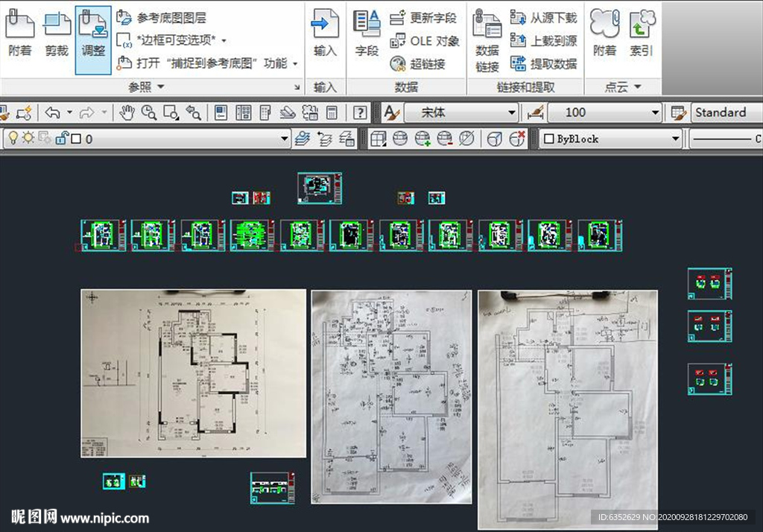Click 提取数据 extract data
The width and height of the screenshot is (763, 532).
pos(543,64)
